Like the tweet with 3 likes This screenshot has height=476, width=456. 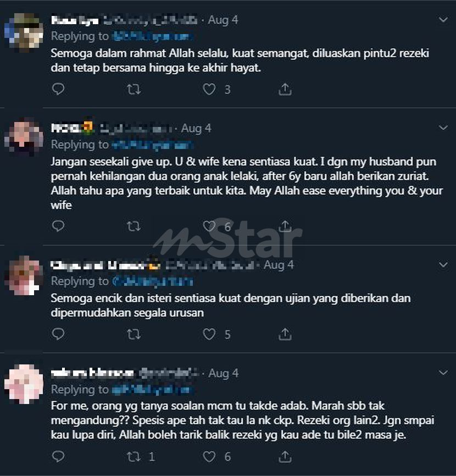(209, 89)
